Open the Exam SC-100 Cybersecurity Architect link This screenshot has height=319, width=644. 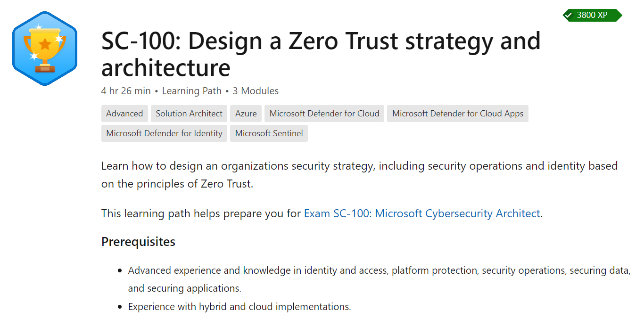(421, 213)
